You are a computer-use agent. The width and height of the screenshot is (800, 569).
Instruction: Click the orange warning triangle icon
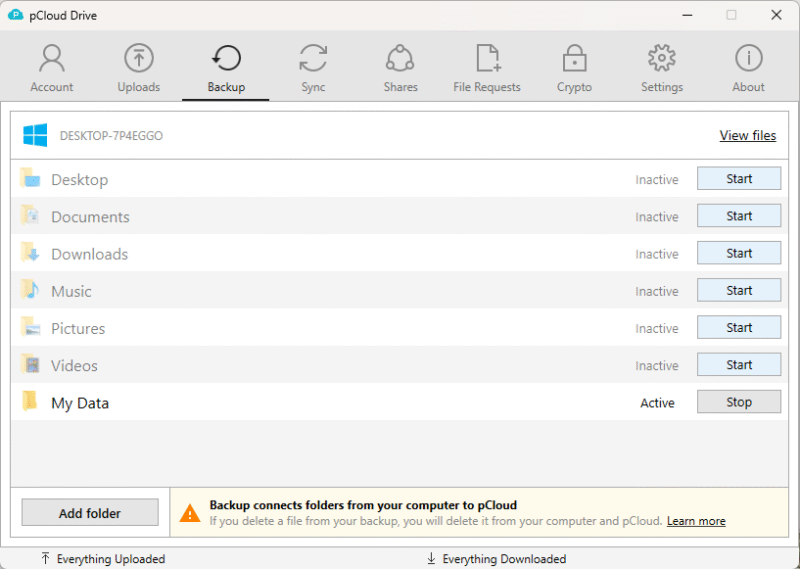(190, 513)
